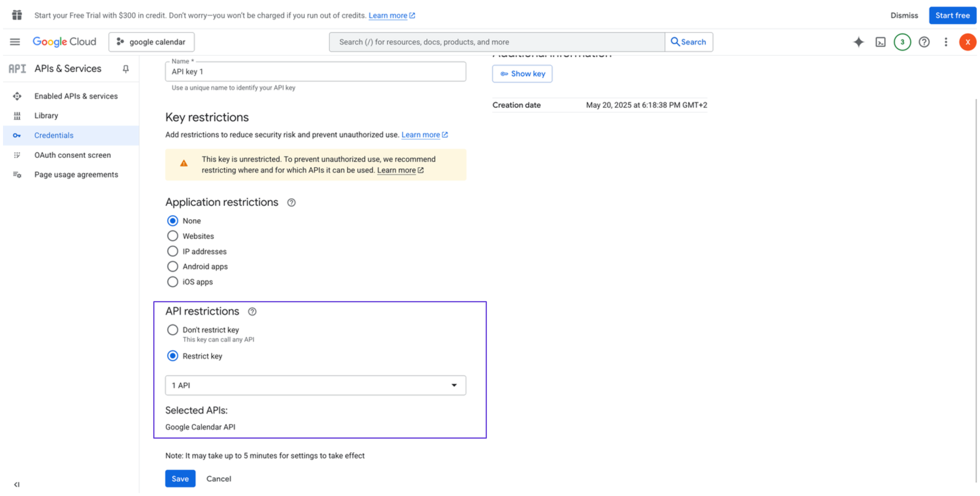
Task: Click the user account avatar
Action: click(967, 42)
